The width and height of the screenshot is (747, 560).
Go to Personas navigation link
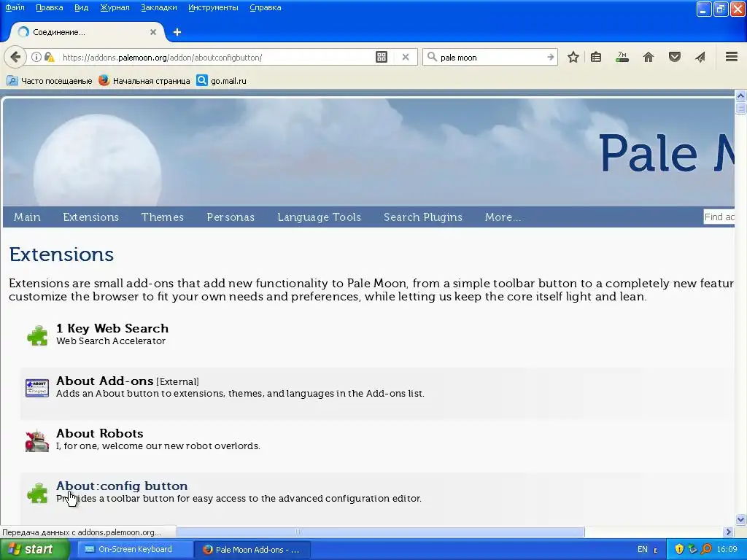pos(231,217)
